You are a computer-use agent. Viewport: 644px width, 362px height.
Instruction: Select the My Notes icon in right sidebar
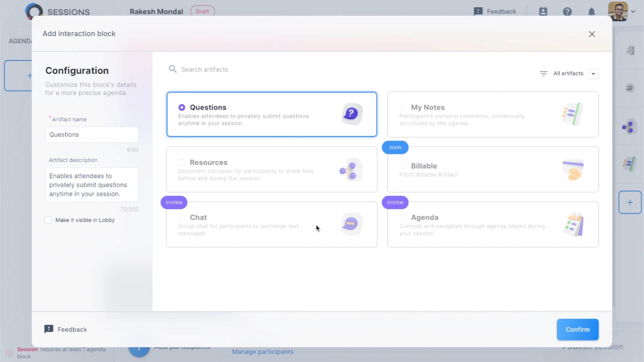[x=630, y=164]
